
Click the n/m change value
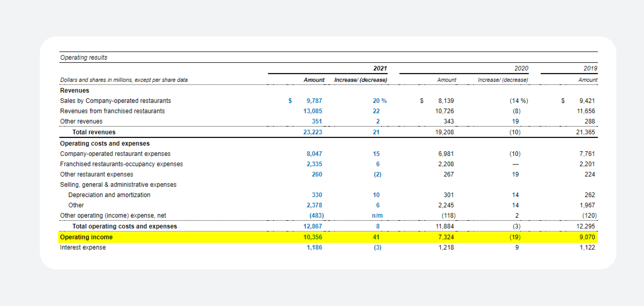377,215
